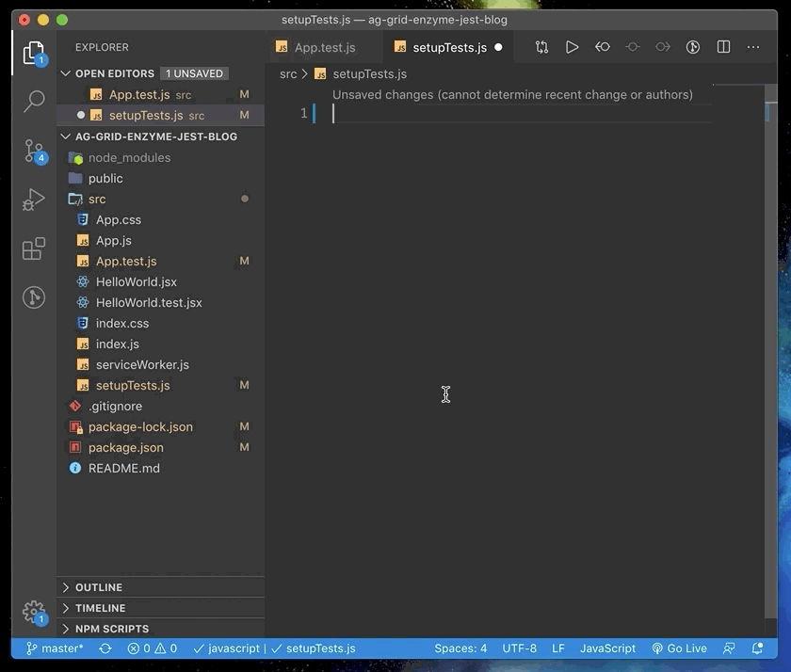Click Spaces: 4 indentation setting
Screen dimensions: 791x672
(460, 648)
